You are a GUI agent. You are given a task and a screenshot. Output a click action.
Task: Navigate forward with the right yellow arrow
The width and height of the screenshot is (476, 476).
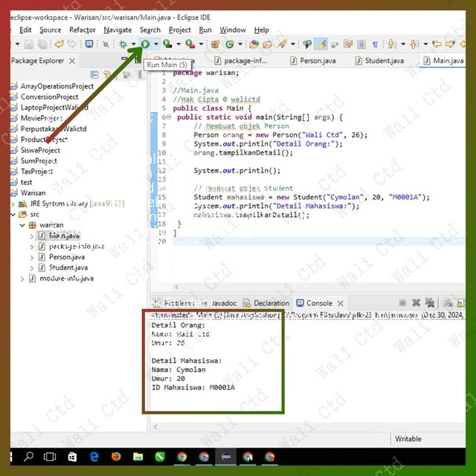(450, 45)
